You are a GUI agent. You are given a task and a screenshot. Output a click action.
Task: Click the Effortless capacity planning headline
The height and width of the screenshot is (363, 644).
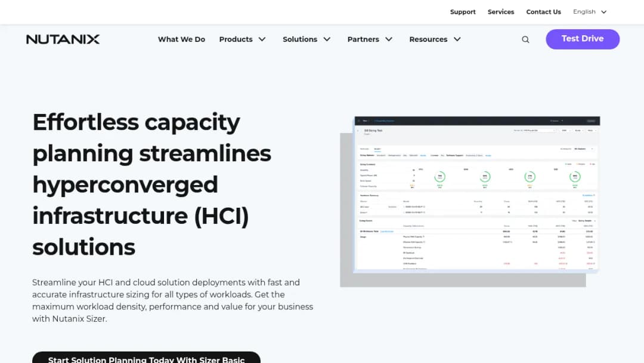tap(152, 184)
